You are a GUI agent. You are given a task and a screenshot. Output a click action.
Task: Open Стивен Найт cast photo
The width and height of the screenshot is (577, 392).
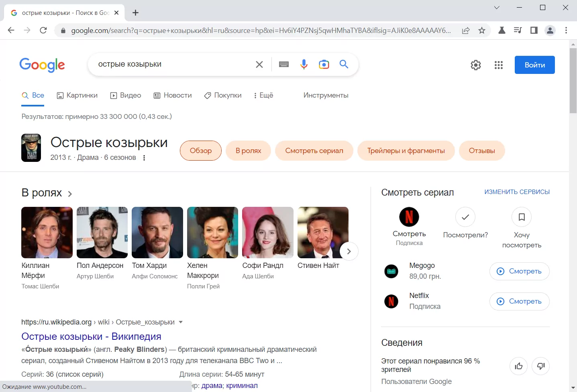pos(323,233)
